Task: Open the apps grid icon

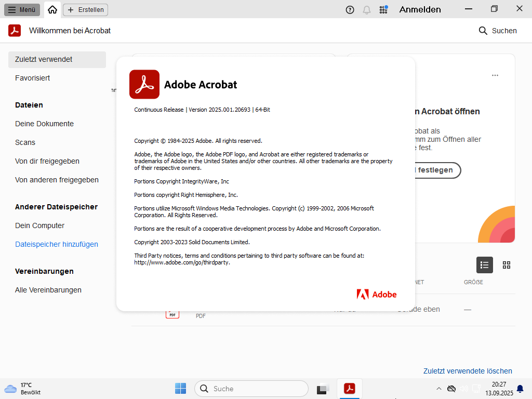Action: pyautogui.click(x=384, y=9)
